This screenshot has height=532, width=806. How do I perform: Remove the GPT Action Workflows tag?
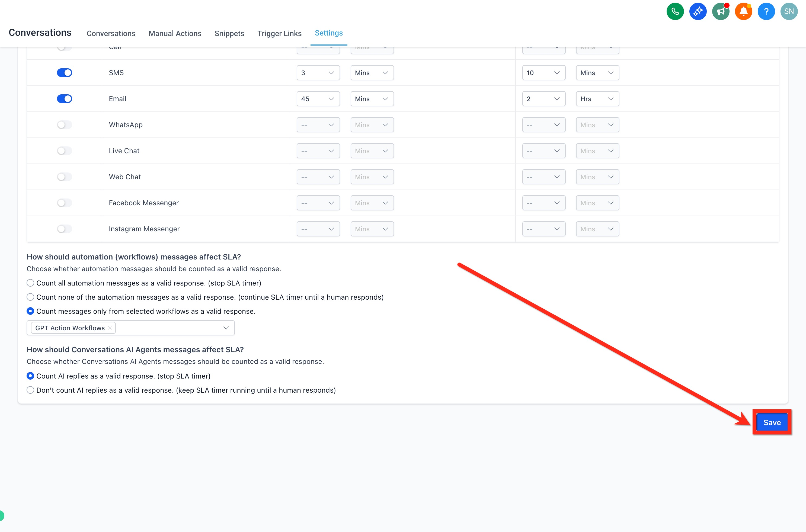click(110, 328)
